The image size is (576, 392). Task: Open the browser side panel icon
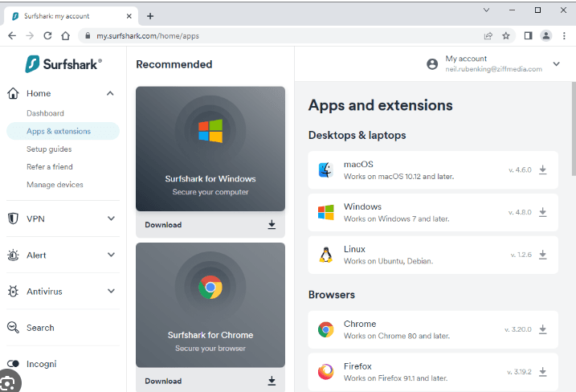point(529,35)
